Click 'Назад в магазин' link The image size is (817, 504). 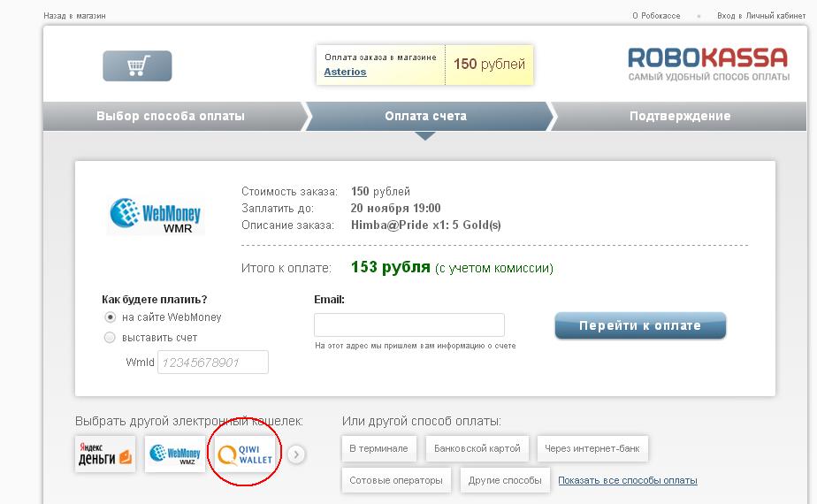[x=74, y=16]
